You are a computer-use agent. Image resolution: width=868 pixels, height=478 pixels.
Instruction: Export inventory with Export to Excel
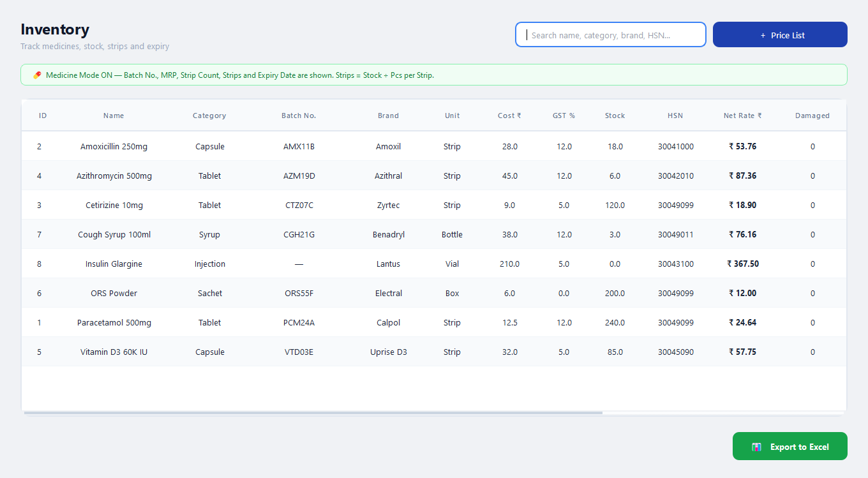[790, 446]
